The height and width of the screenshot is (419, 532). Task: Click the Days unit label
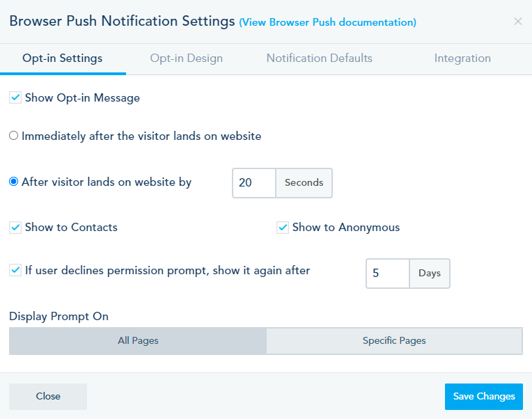pyautogui.click(x=430, y=274)
